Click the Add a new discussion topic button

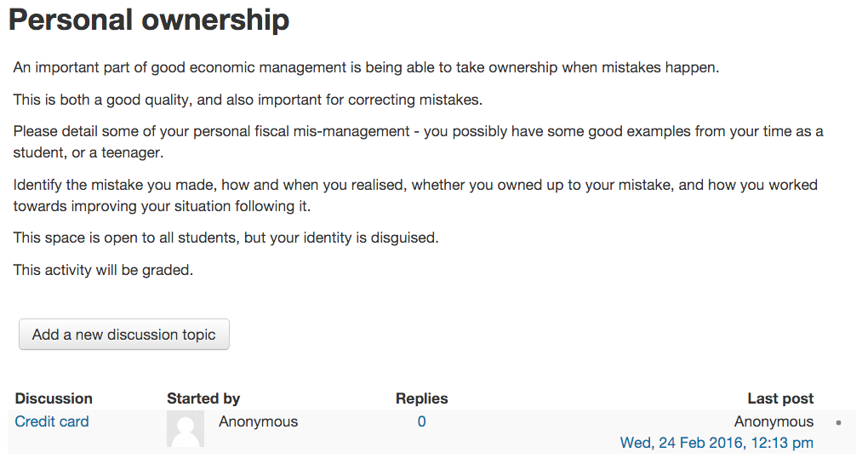point(124,335)
